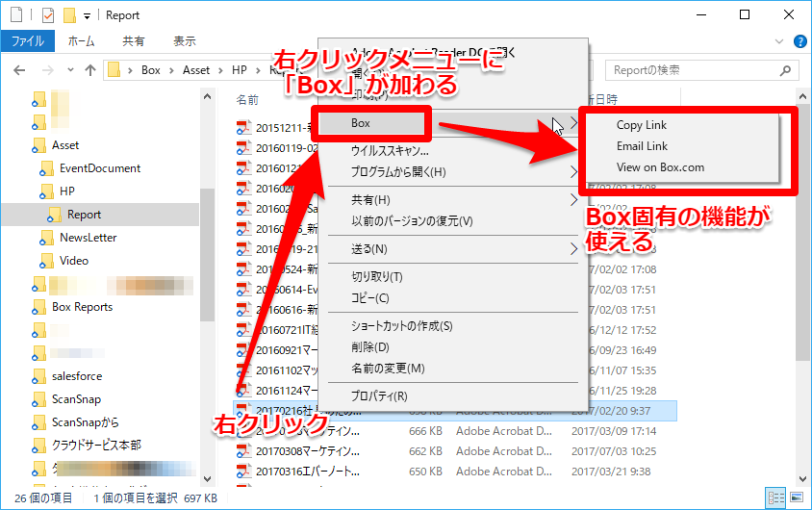The height and width of the screenshot is (510, 812).
Task: Select file 20170316エバーノート...
Action: click(308, 472)
